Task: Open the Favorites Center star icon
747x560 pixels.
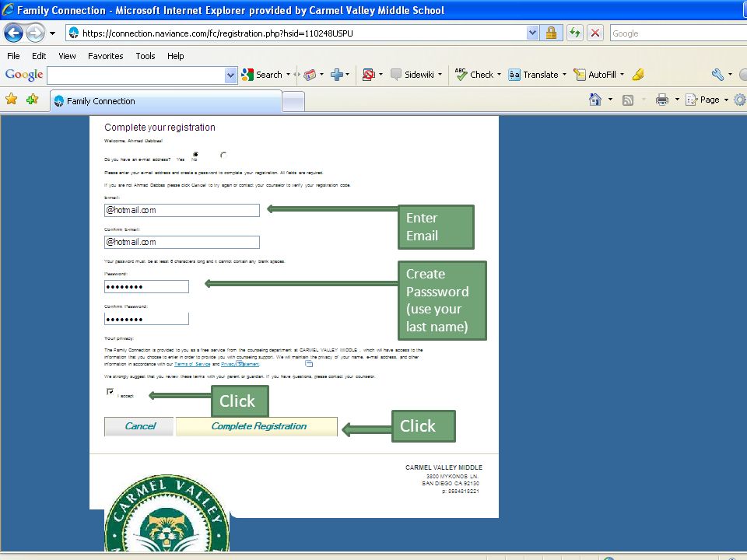Action: click(12, 99)
